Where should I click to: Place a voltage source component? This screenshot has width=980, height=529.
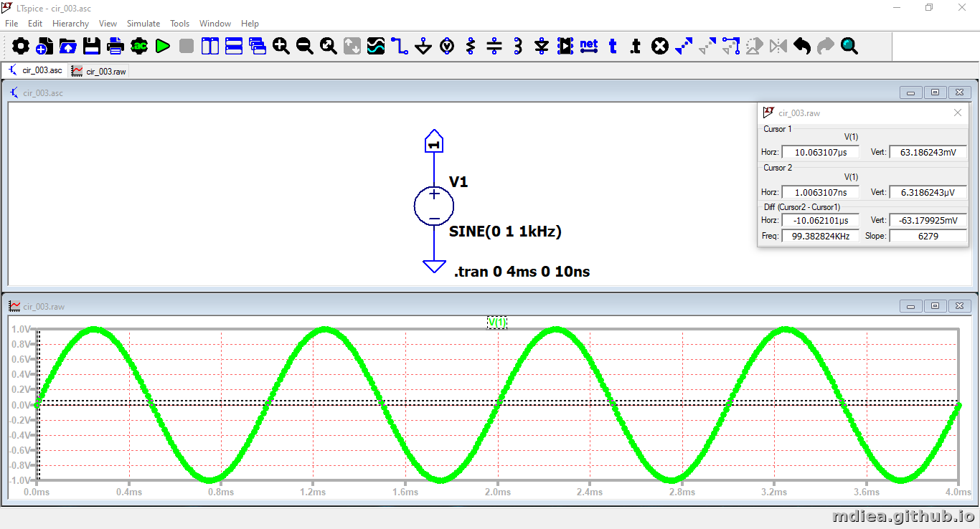pos(447,47)
